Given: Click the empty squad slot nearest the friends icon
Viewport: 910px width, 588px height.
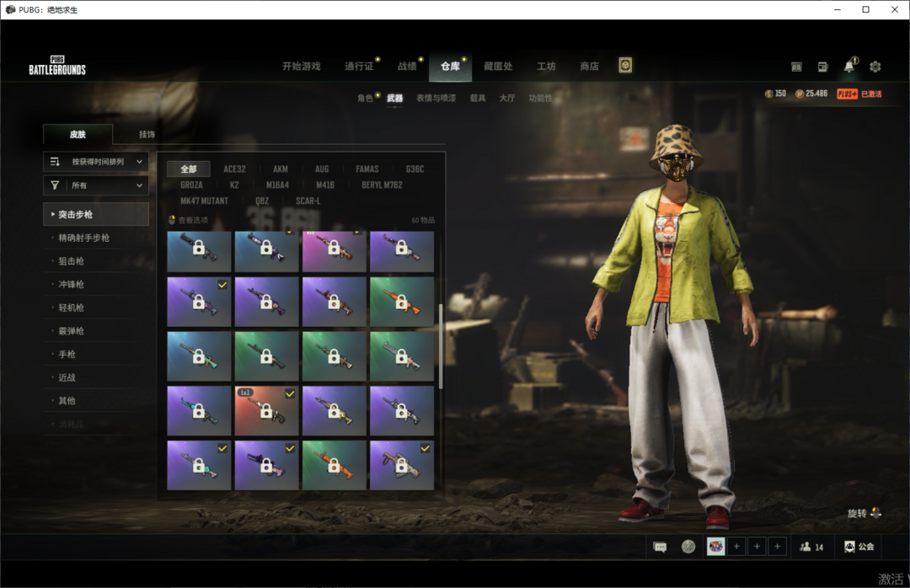Looking at the screenshot, I should (777, 546).
